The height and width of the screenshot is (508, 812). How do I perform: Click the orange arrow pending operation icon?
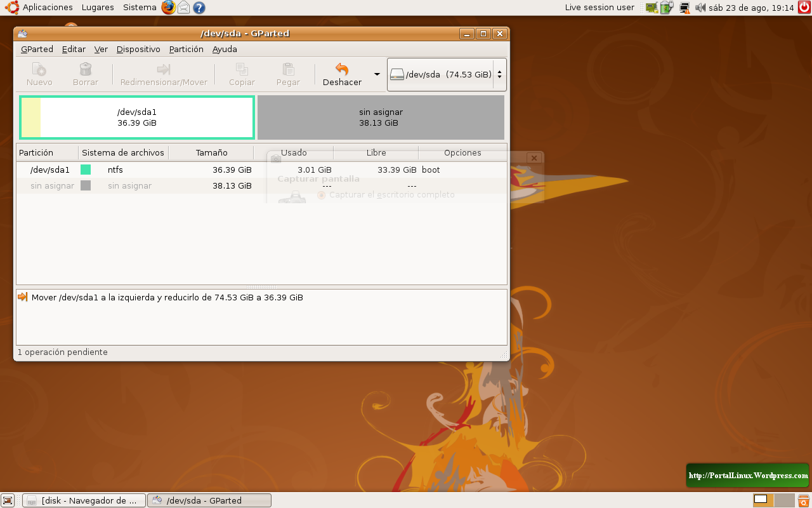23,297
